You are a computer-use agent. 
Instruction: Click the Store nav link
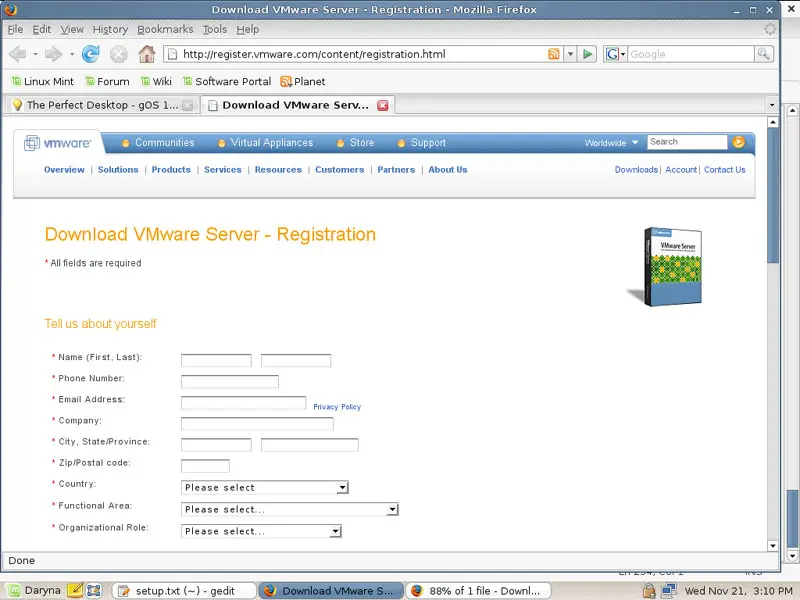(362, 143)
